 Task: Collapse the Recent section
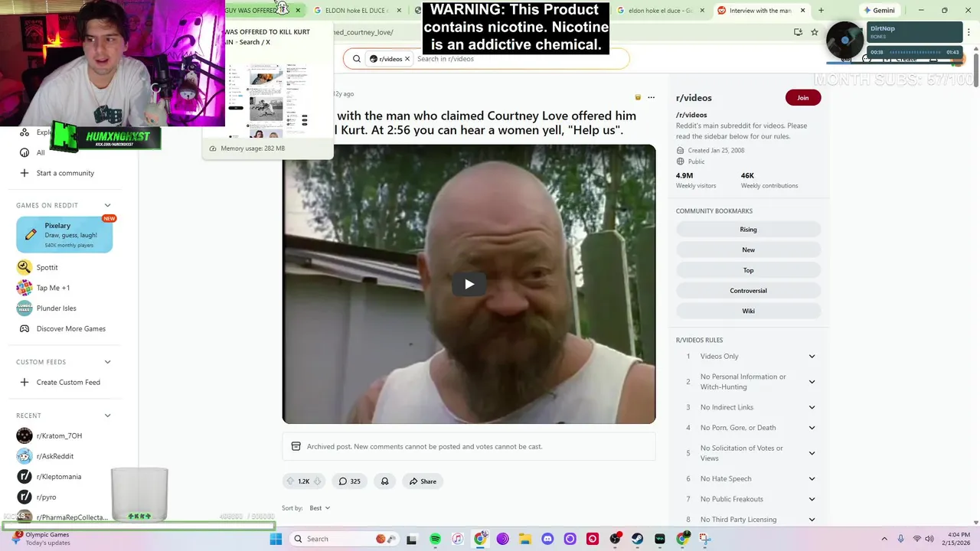point(107,416)
